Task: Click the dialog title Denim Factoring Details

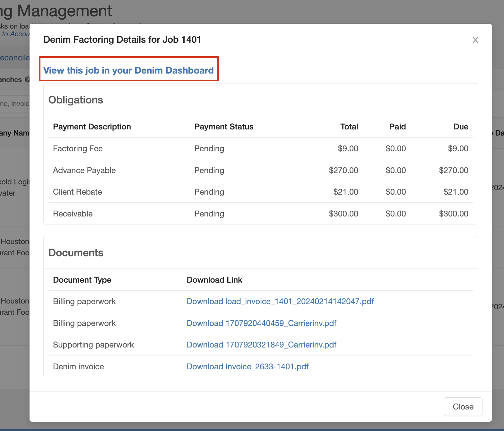Action: click(122, 40)
